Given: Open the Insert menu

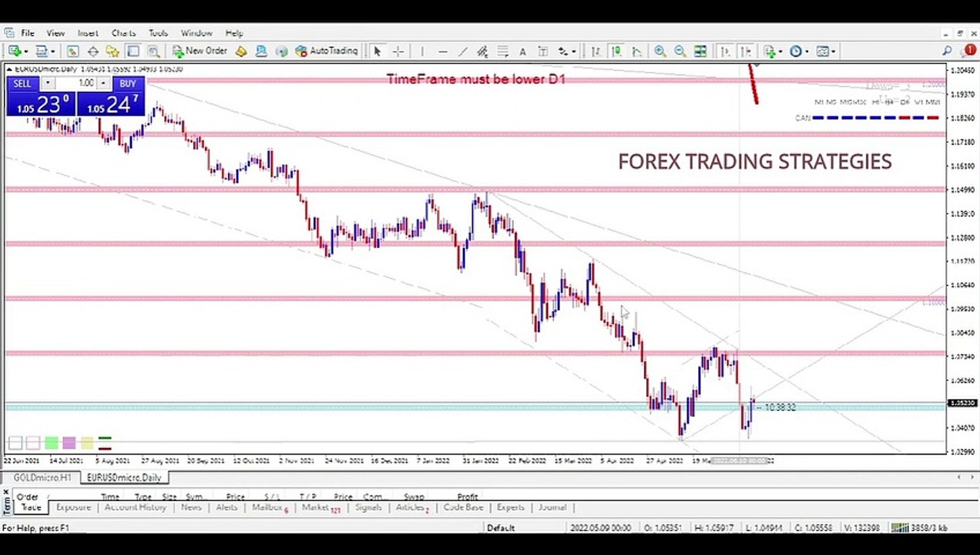Looking at the screenshot, I should [x=88, y=33].
